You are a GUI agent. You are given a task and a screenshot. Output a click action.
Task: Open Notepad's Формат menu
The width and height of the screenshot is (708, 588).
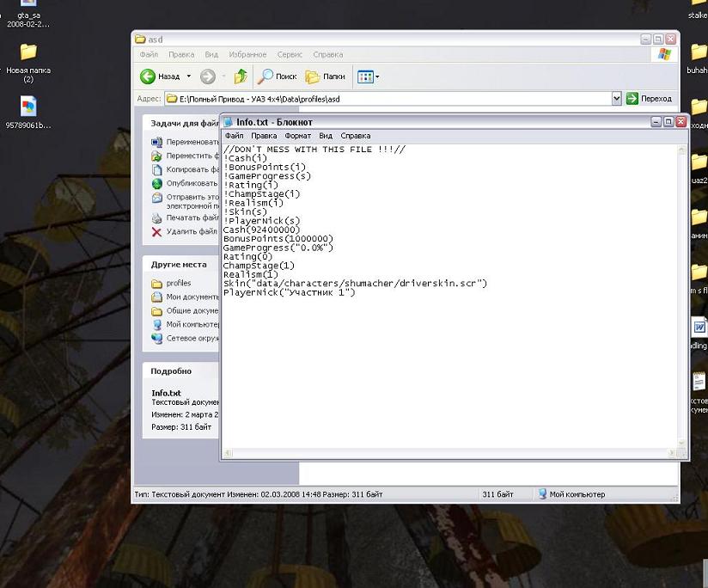297,136
